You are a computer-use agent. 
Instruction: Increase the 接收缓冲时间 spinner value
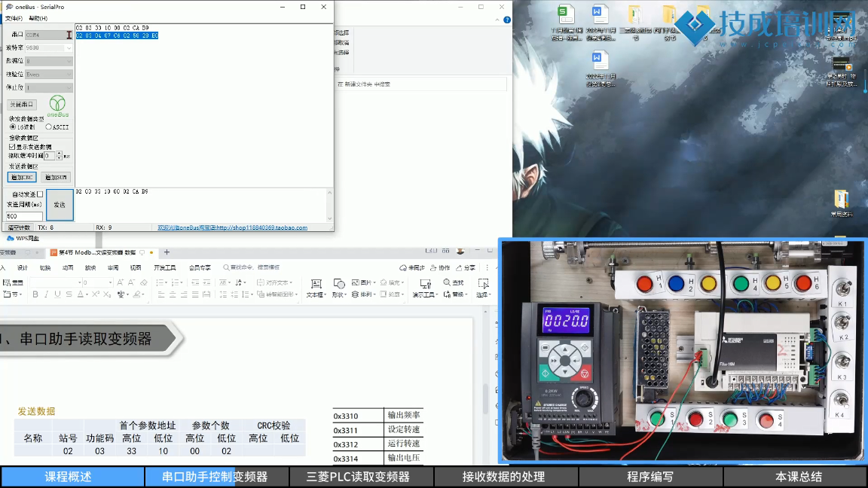tap(60, 154)
